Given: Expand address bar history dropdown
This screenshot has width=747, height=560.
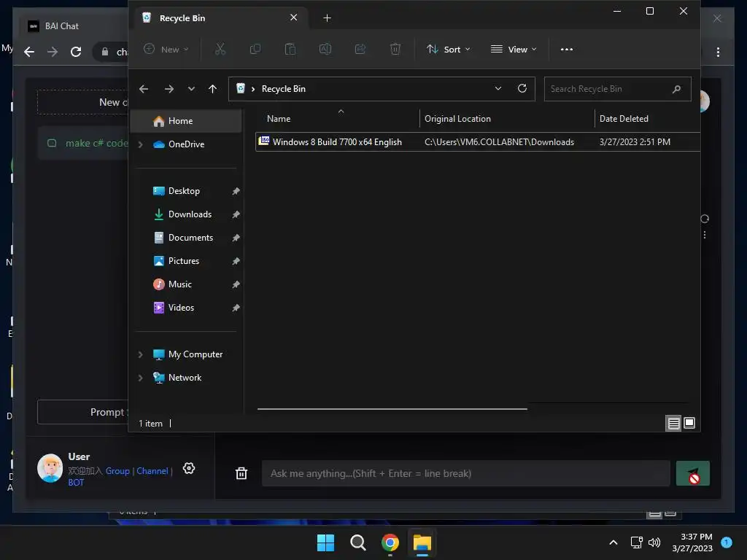Looking at the screenshot, I should [498, 88].
